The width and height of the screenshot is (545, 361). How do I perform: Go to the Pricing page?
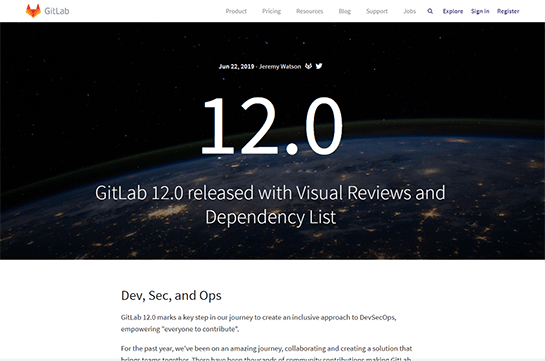point(271,11)
